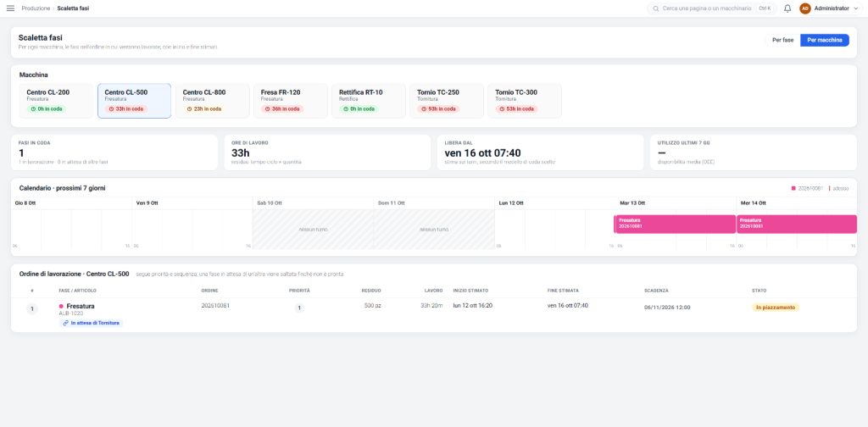Click the Scaletta fasi breadcrumb

(x=73, y=8)
